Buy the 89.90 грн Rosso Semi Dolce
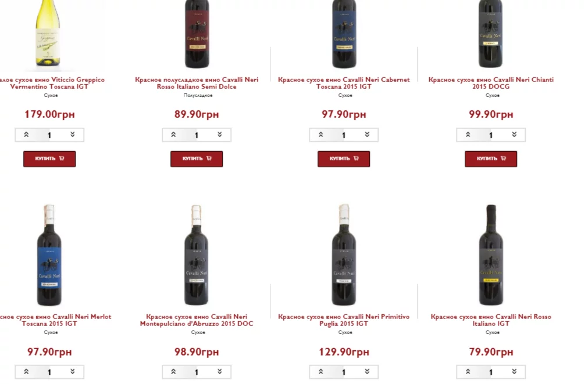 [197, 159]
